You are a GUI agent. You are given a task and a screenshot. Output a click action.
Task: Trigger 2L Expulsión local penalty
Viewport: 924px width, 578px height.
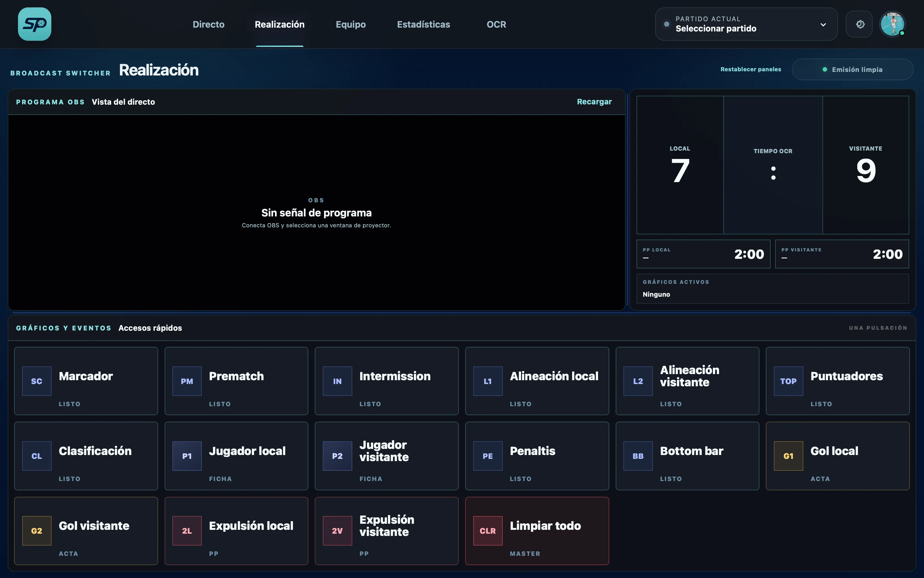click(x=236, y=530)
